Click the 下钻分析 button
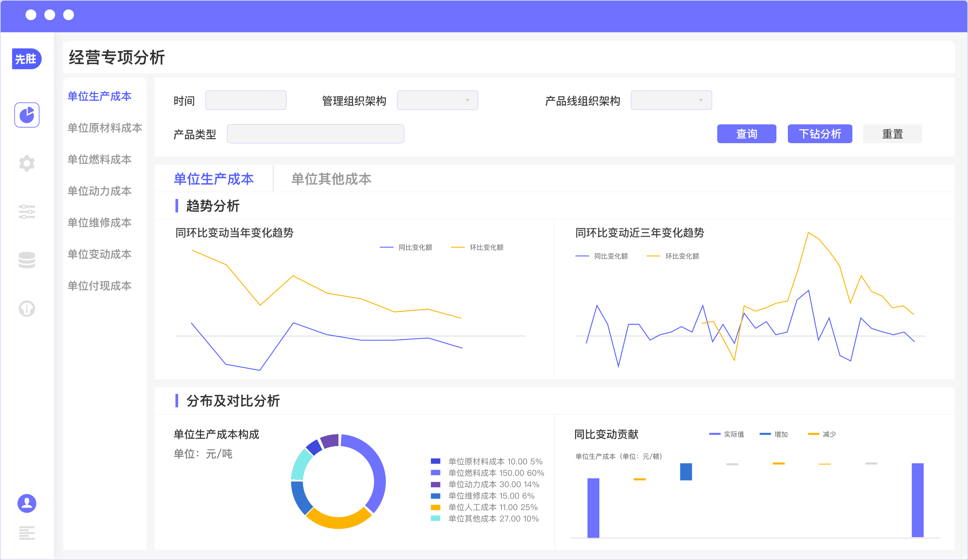968x560 pixels. tap(819, 134)
